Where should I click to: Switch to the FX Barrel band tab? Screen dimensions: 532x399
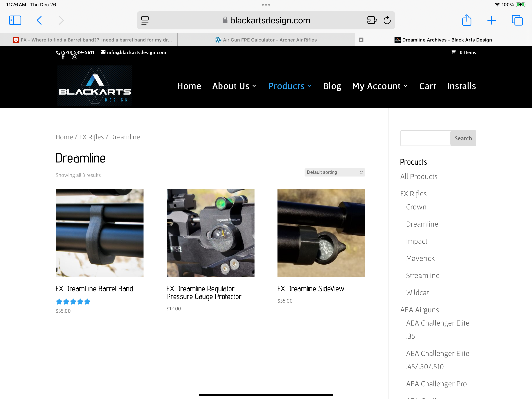(x=89, y=40)
